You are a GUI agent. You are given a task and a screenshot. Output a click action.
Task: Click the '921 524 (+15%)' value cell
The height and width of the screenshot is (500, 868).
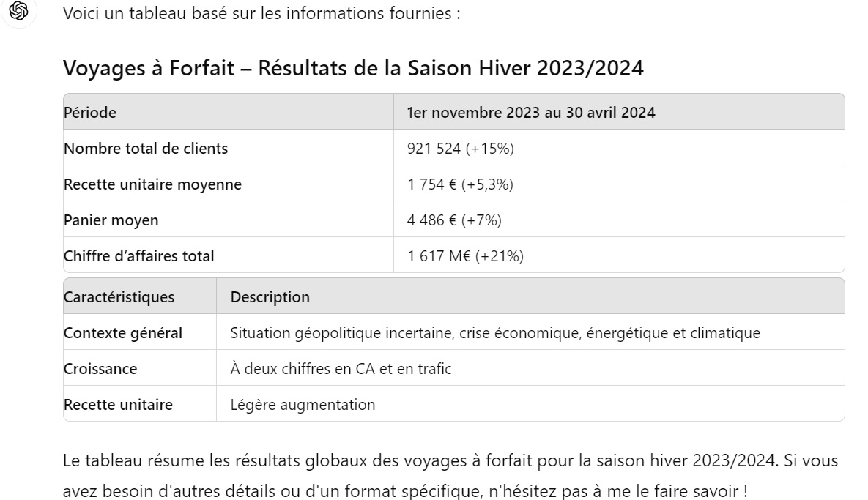tap(461, 149)
